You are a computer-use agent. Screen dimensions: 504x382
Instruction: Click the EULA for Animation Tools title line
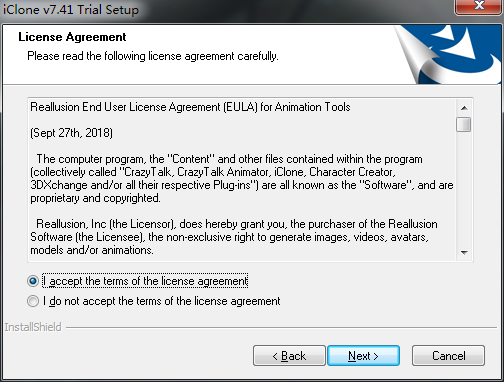pos(190,107)
